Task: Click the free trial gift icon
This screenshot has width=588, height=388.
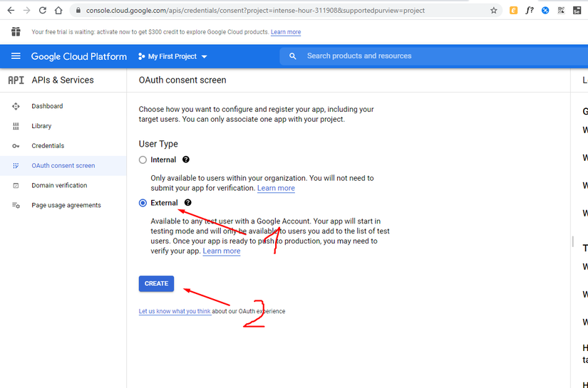Action: [16, 32]
